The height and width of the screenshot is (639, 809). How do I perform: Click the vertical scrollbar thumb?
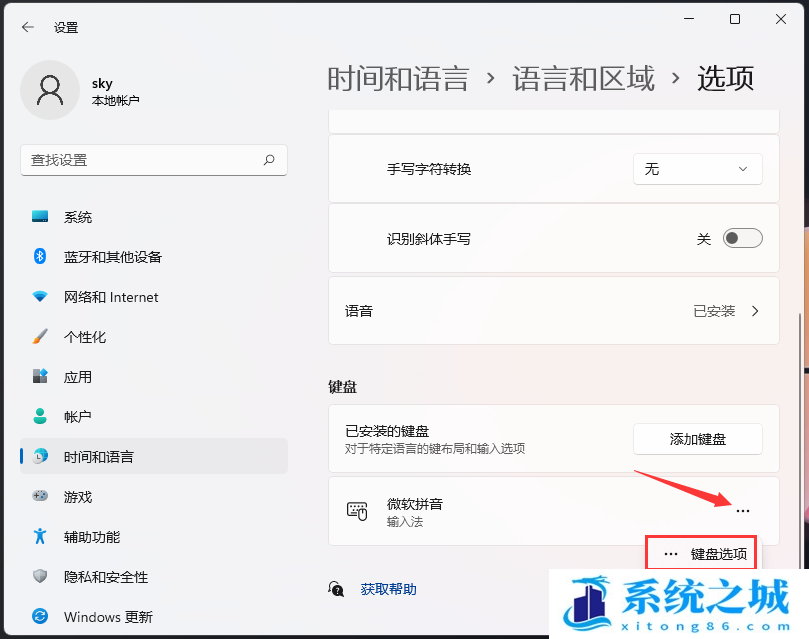[x=800, y=441]
